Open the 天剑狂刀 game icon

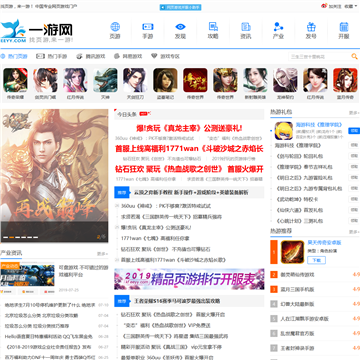click(135, 80)
